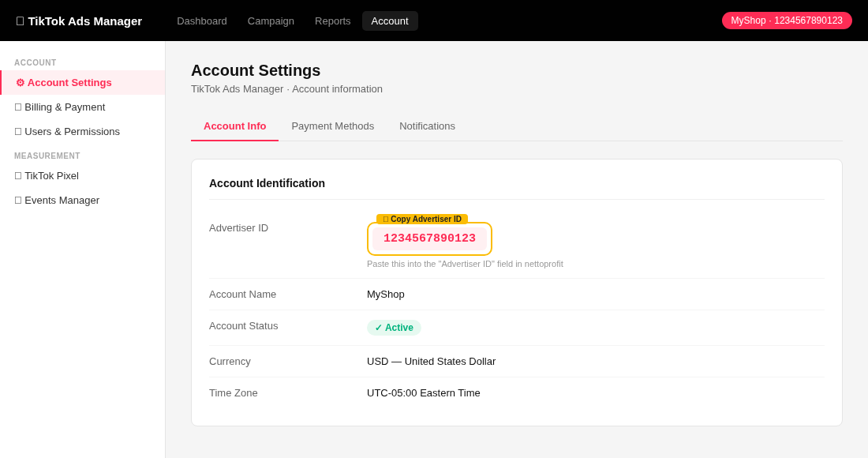Click the Currency field label

click(230, 361)
